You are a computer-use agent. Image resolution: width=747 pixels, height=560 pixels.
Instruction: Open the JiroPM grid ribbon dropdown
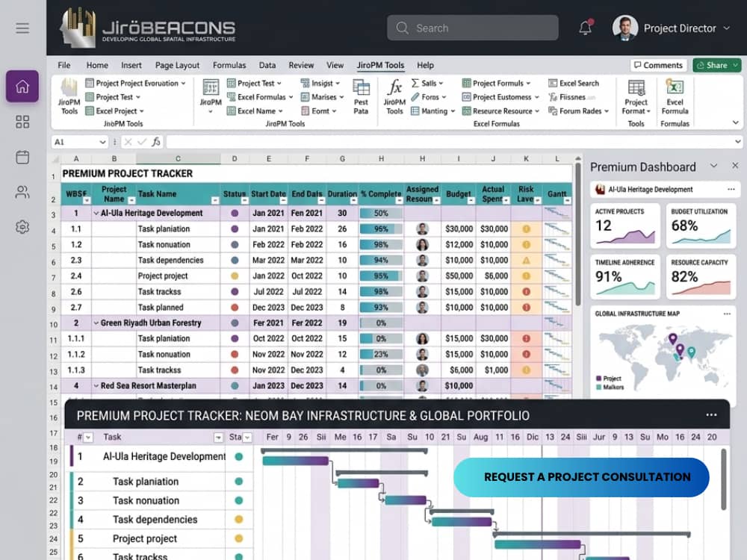pos(211,111)
